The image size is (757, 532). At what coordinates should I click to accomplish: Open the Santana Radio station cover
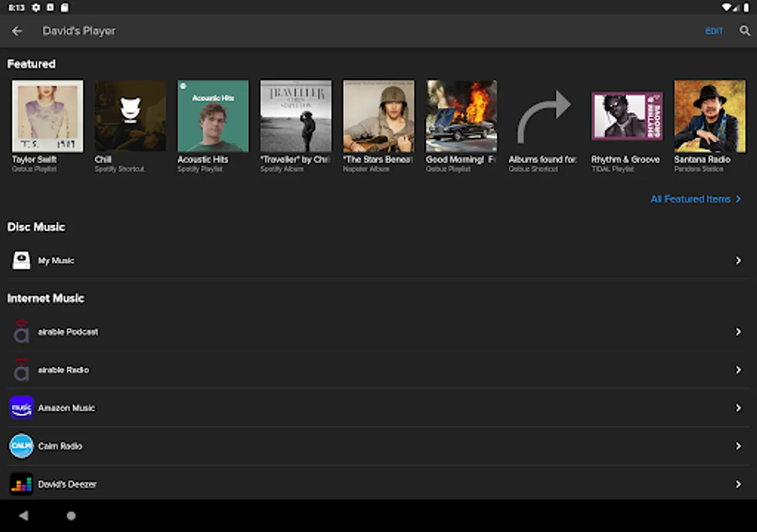[x=710, y=116]
